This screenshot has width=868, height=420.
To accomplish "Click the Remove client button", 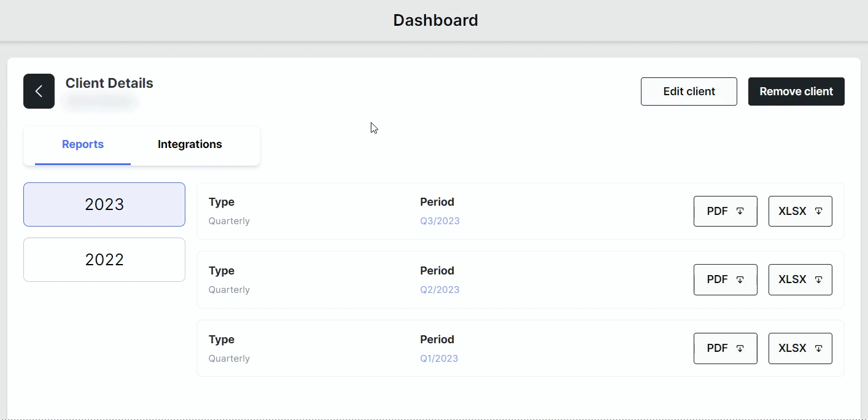I will pos(796,91).
